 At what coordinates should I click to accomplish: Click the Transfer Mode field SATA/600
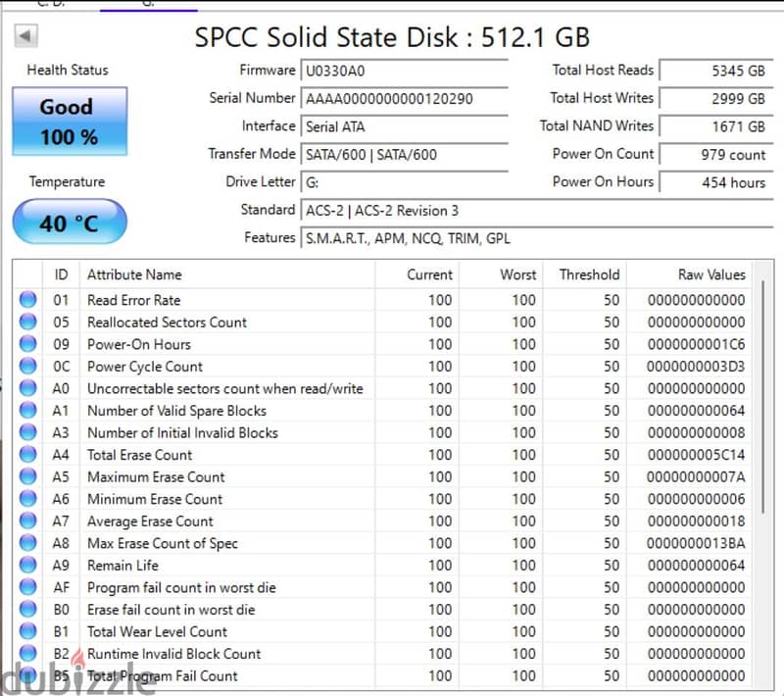click(404, 155)
